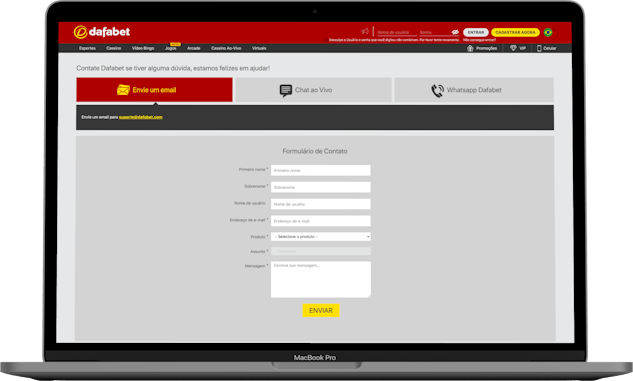This screenshot has width=633, height=381.
Task: Focus the Primeiro nome input field
Action: [321, 170]
